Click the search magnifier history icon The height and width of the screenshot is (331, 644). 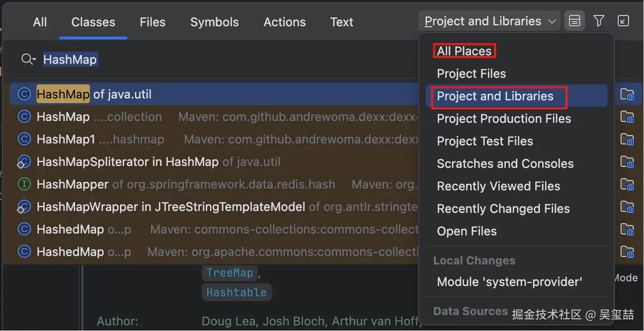(x=29, y=60)
